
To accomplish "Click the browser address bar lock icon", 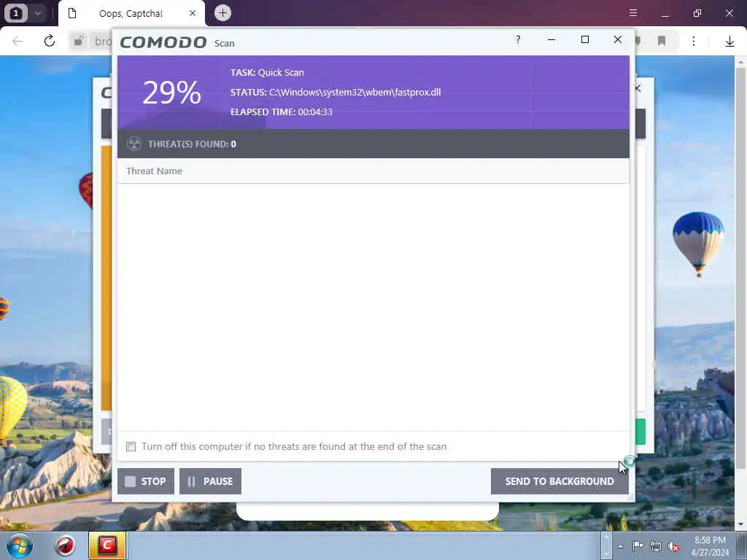I will [x=79, y=41].
